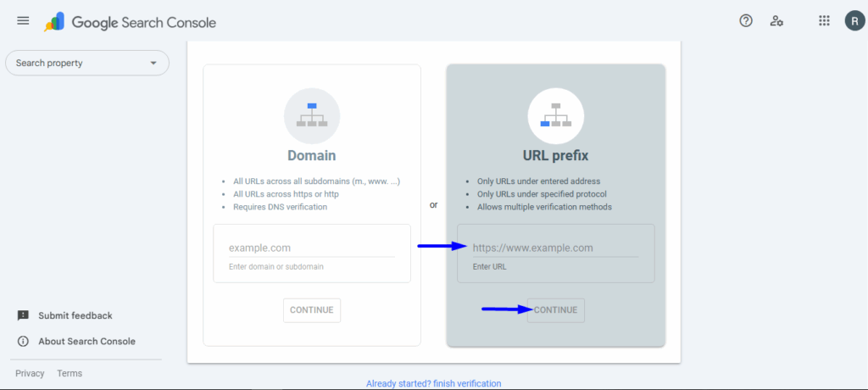Open the account avatar labeled R

point(854,21)
